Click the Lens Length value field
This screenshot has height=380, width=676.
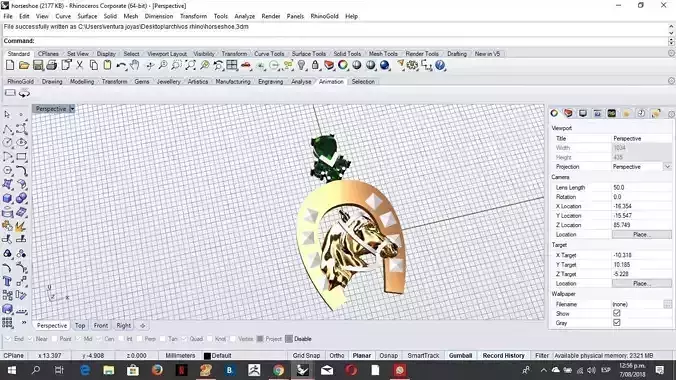(642, 188)
